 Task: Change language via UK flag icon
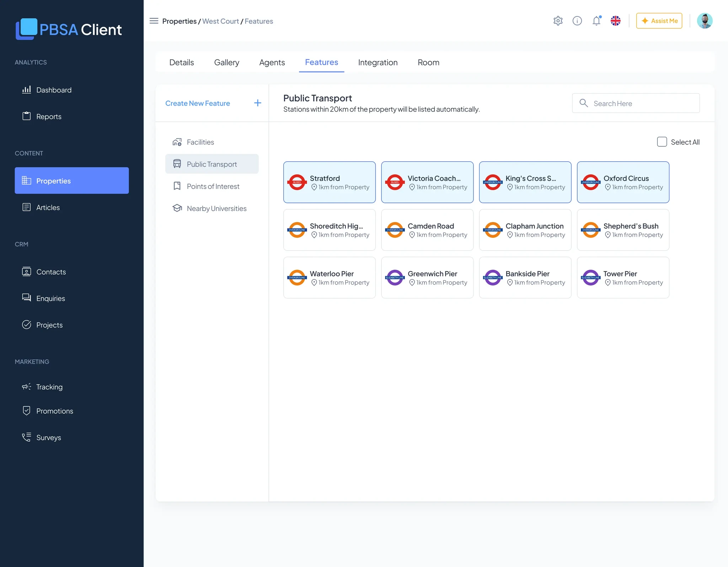point(616,21)
